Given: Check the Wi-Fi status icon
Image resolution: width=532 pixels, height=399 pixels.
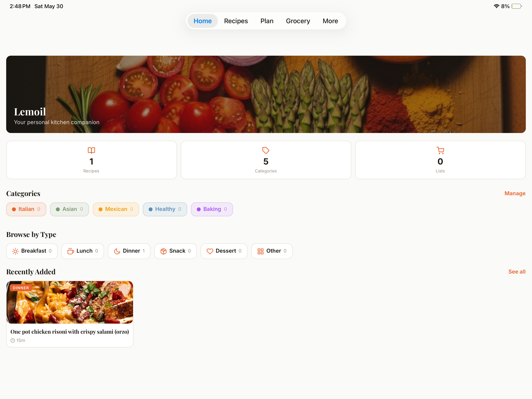Looking at the screenshot, I should [496, 6].
